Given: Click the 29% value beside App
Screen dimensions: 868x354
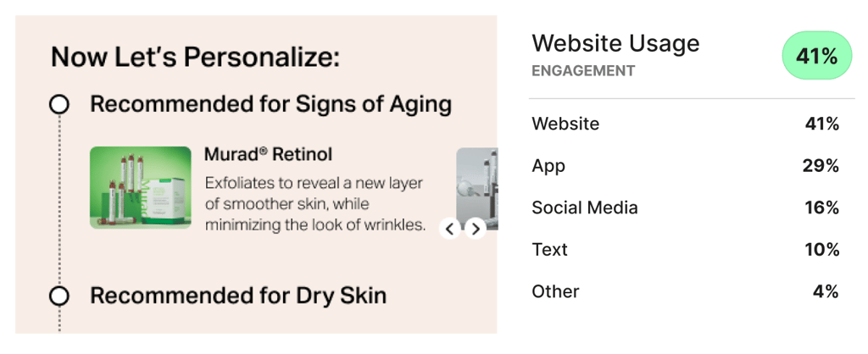Looking at the screenshot, I should [x=821, y=165].
